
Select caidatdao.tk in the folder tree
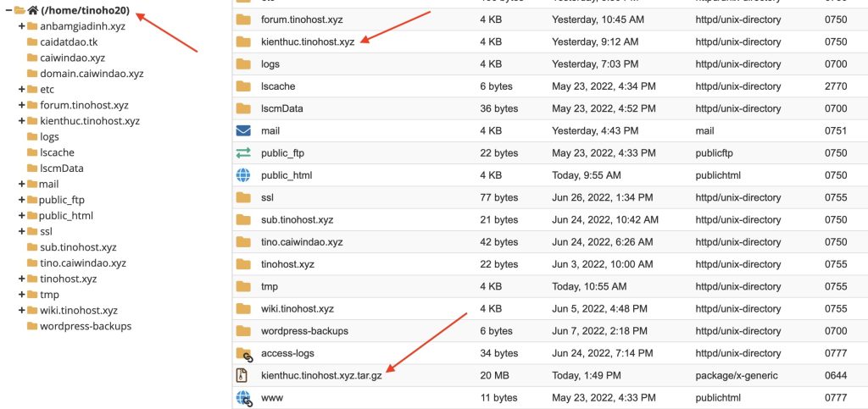pyautogui.click(x=69, y=42)
